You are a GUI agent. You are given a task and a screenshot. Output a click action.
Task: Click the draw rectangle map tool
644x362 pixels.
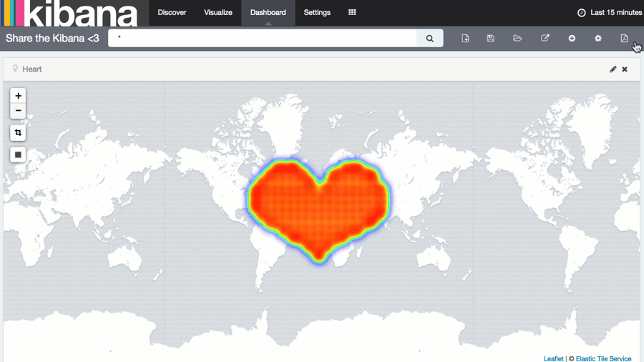pos(18,155)
